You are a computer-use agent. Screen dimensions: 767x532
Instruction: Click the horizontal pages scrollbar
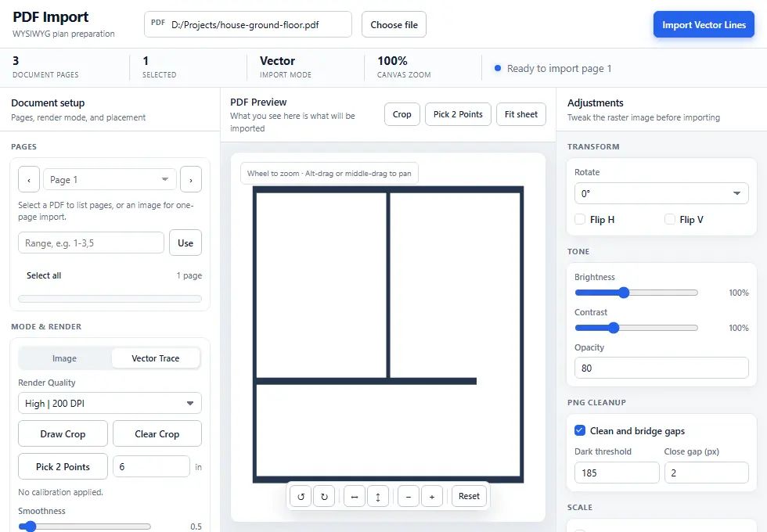(110, 299)
